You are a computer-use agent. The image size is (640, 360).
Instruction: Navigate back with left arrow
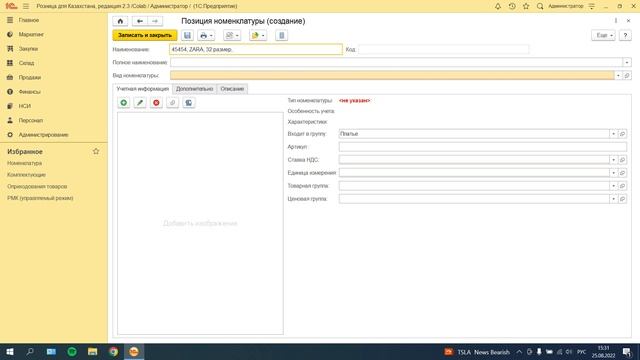tap(140, 21)
